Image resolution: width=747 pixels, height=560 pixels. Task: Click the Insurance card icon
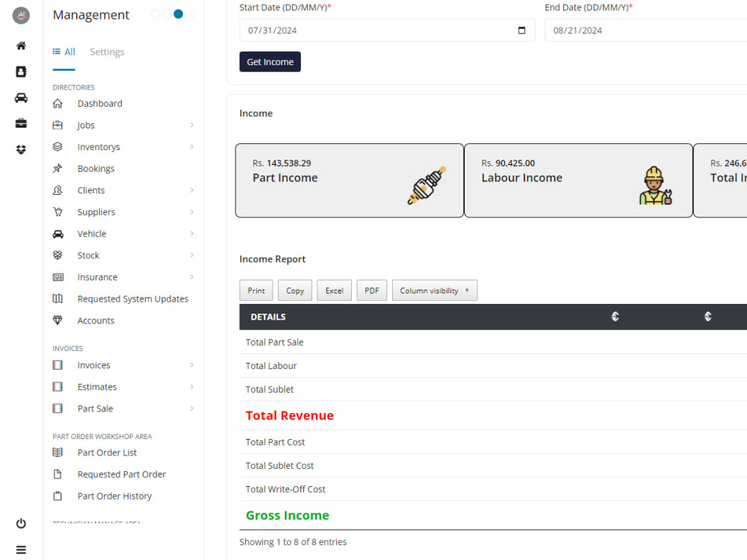coord(58,277)
